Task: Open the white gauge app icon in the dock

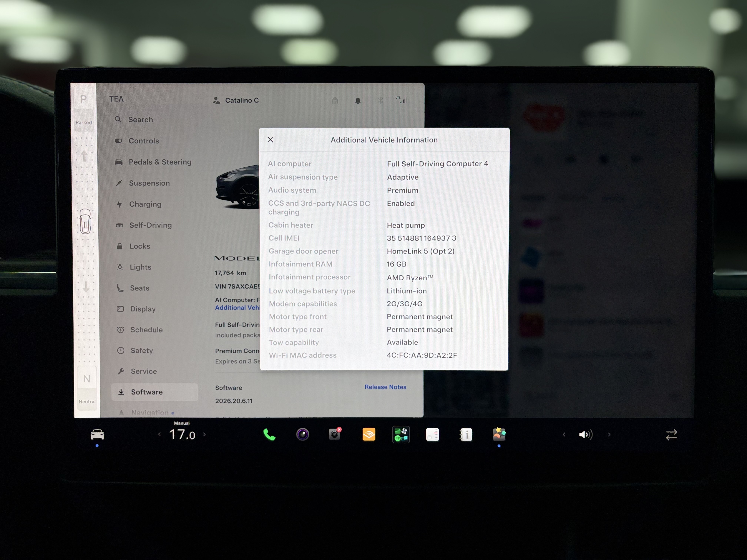Action: 433,434
